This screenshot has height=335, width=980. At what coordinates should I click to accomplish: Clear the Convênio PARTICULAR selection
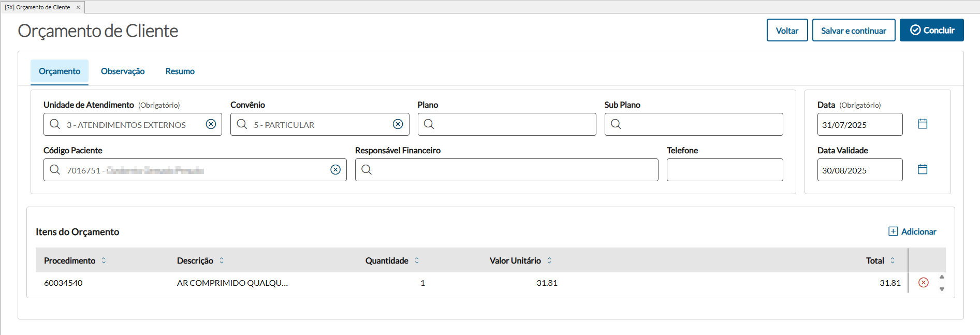point(398,124)
